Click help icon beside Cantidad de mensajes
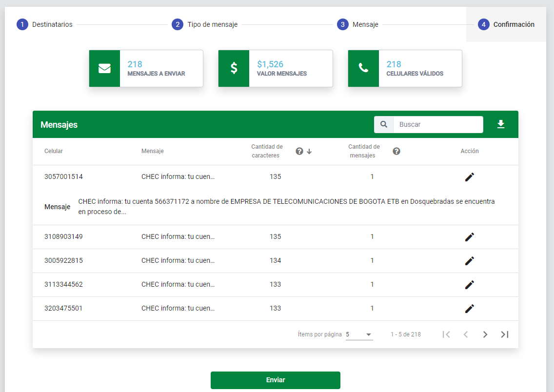The width and height of the screenshot is (554, 392). click(396, 151)
